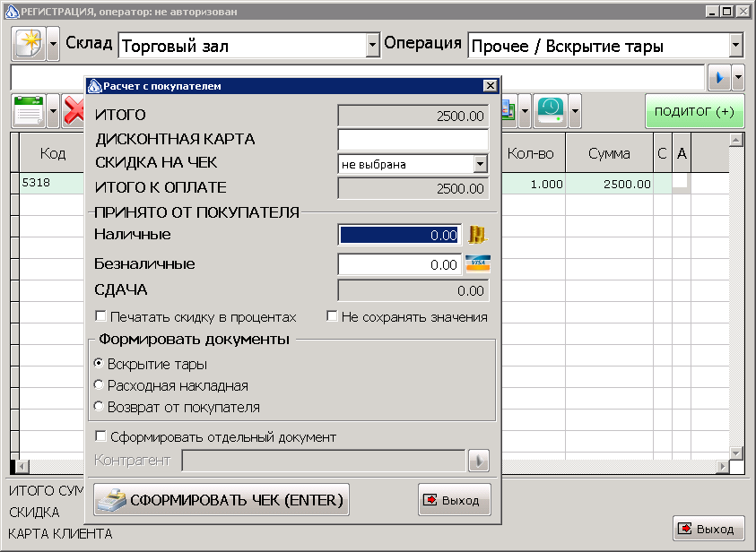Click table vertical scrollbar down arrow
Screen dimensions: 756x552
coord(735,453)
